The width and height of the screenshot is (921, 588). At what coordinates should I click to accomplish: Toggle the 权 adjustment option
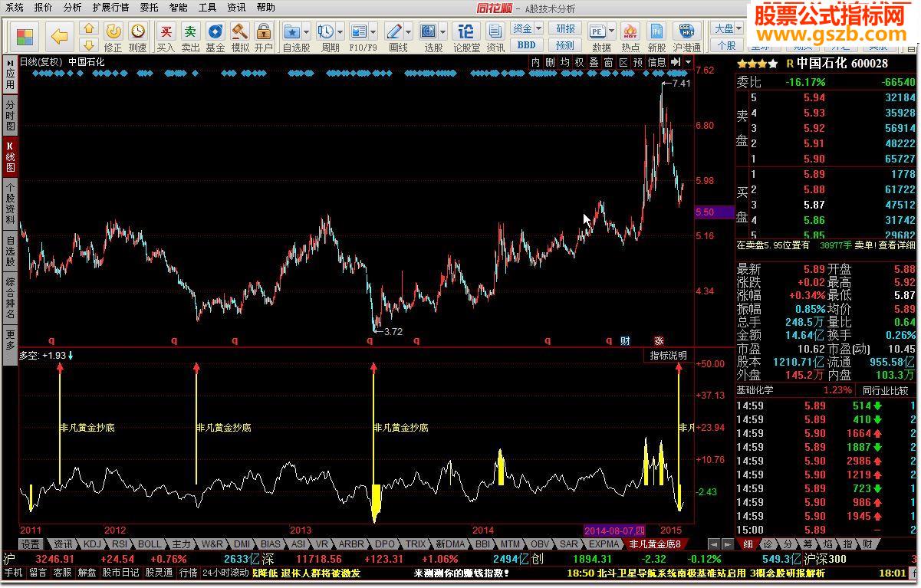coord(580,62)
